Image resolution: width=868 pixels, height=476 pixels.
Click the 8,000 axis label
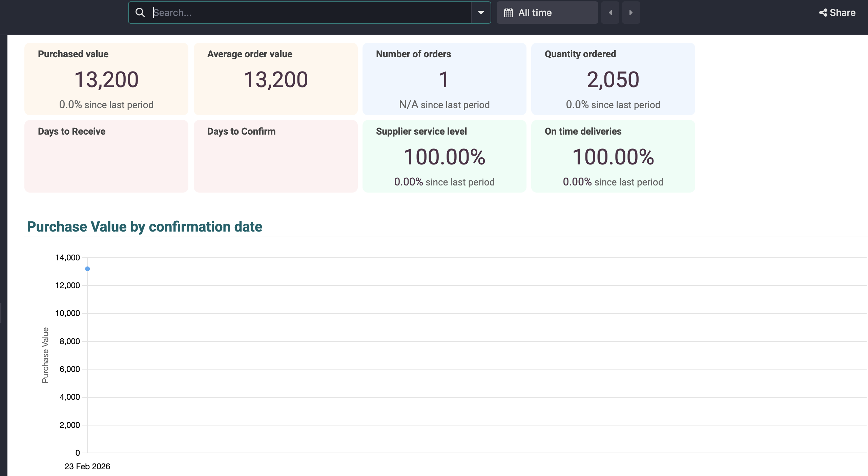point(70,341)
